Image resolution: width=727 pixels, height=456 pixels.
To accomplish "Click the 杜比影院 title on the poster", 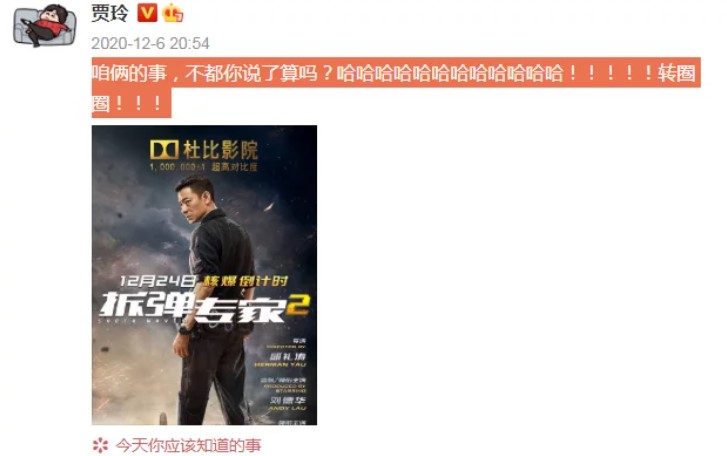I will point(220,150).
